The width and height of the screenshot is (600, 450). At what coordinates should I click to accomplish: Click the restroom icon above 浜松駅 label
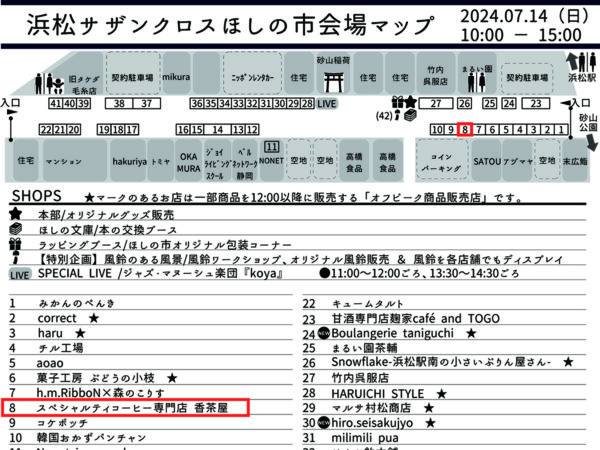[x=587, y=62]
